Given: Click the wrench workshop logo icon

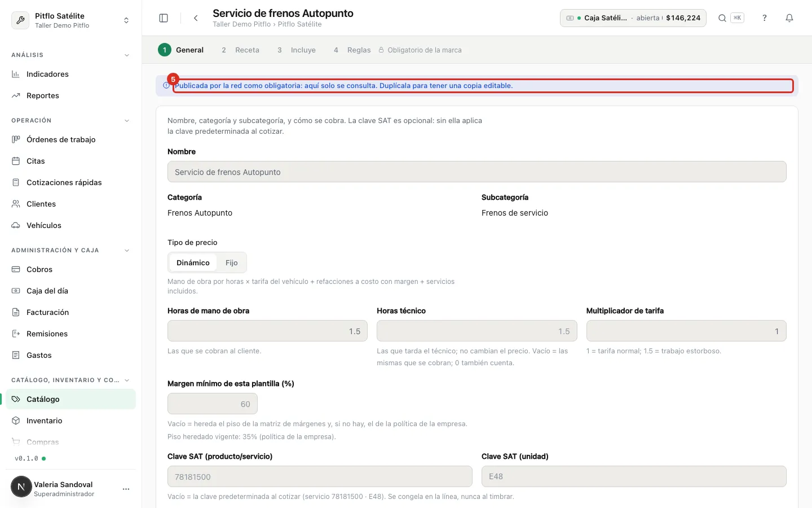Looking at the screenshot, I should [20, 20].
